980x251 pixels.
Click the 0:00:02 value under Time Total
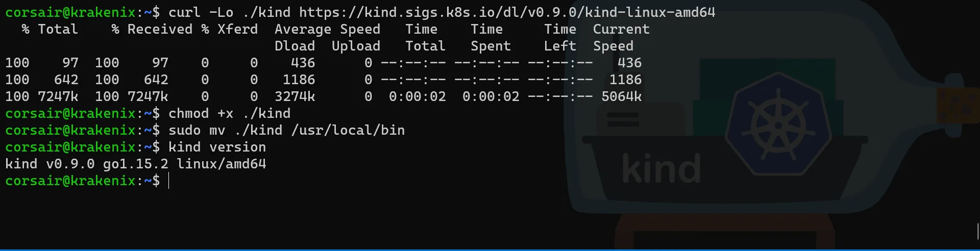[417, 96]
